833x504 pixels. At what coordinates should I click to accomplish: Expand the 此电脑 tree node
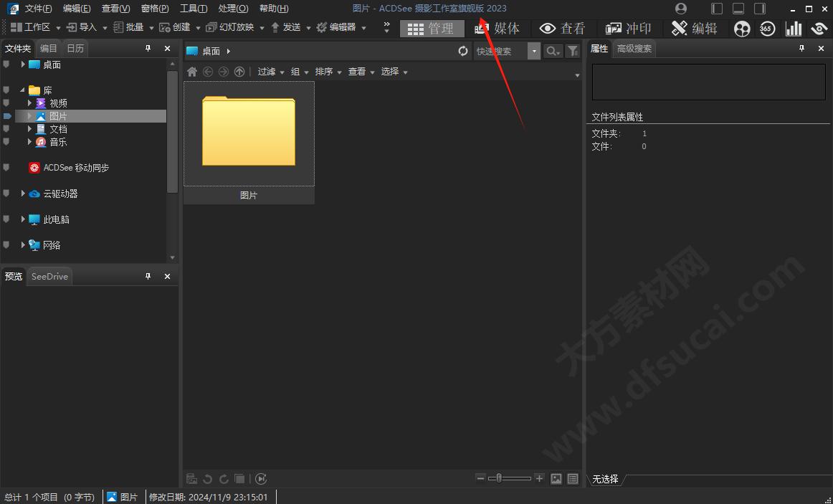[x=23, y=219]
